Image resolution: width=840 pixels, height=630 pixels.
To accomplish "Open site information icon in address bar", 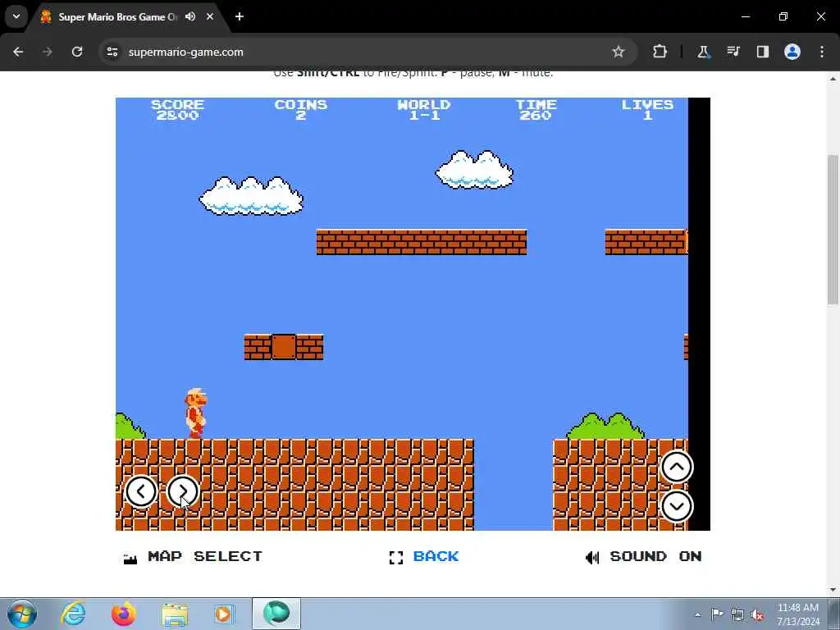I will coord(112,52).
